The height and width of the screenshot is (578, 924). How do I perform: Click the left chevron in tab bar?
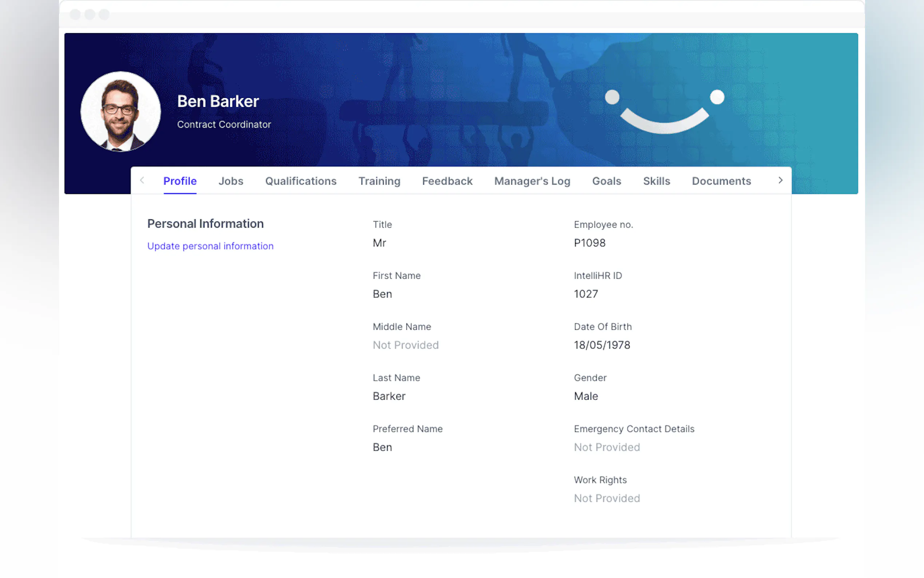pyautogui.click(x=142, y=180)
